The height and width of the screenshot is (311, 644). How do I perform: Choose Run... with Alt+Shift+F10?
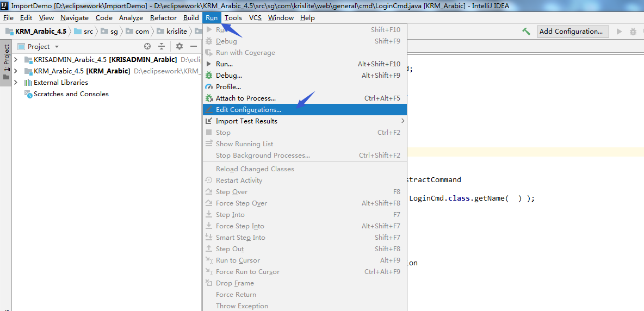[x=305, y=64]
